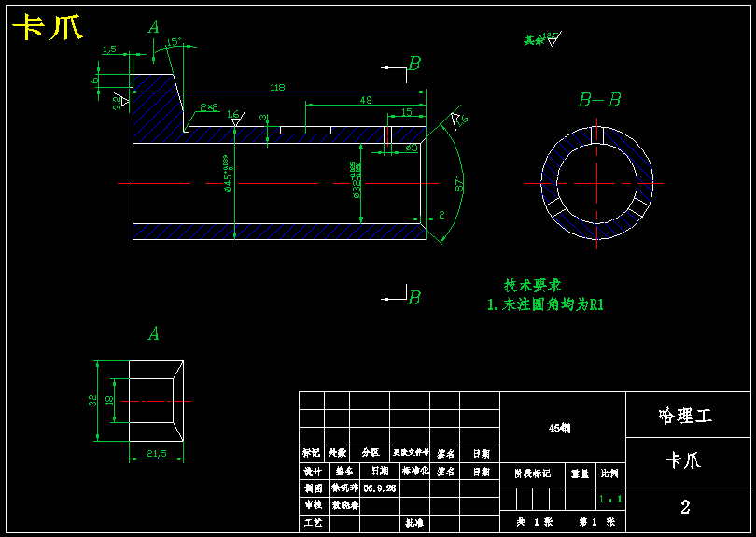Select the 3.2 surface roughness symbol

tap(120, 102)
